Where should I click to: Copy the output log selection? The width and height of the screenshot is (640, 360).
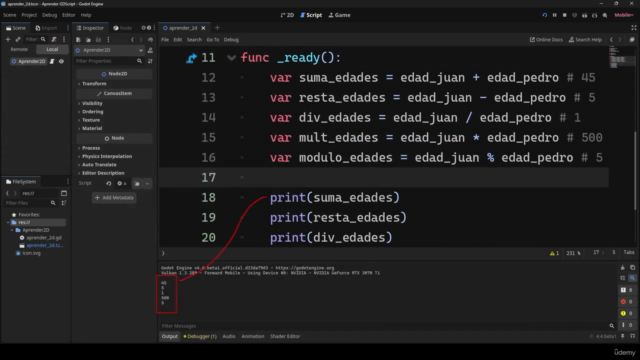point(632,268)
